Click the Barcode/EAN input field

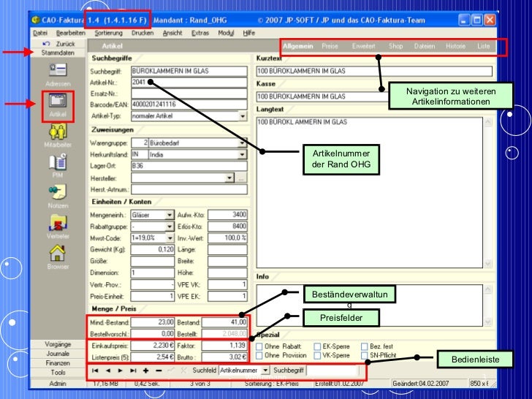pos(189,104)
